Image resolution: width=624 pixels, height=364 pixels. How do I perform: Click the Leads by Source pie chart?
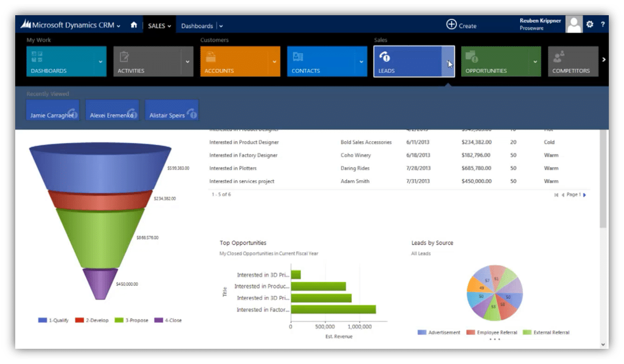495,293
